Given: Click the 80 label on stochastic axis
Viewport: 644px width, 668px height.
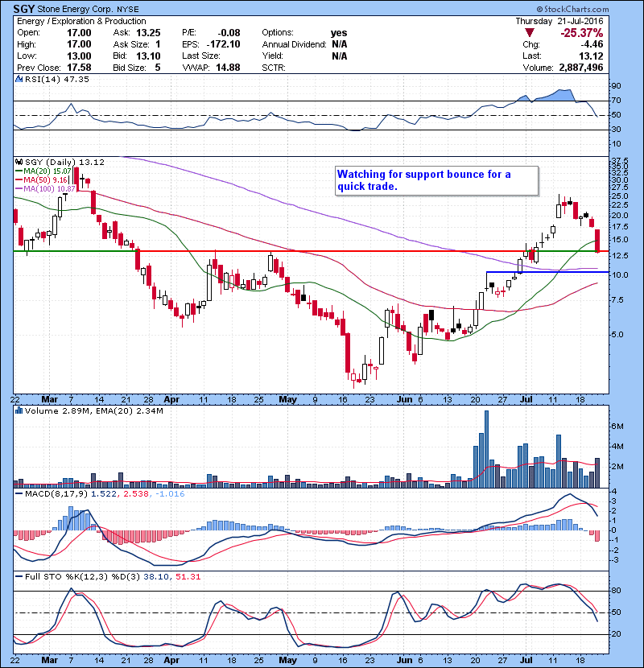Looking at the screenshot, I should pos(617,591).
